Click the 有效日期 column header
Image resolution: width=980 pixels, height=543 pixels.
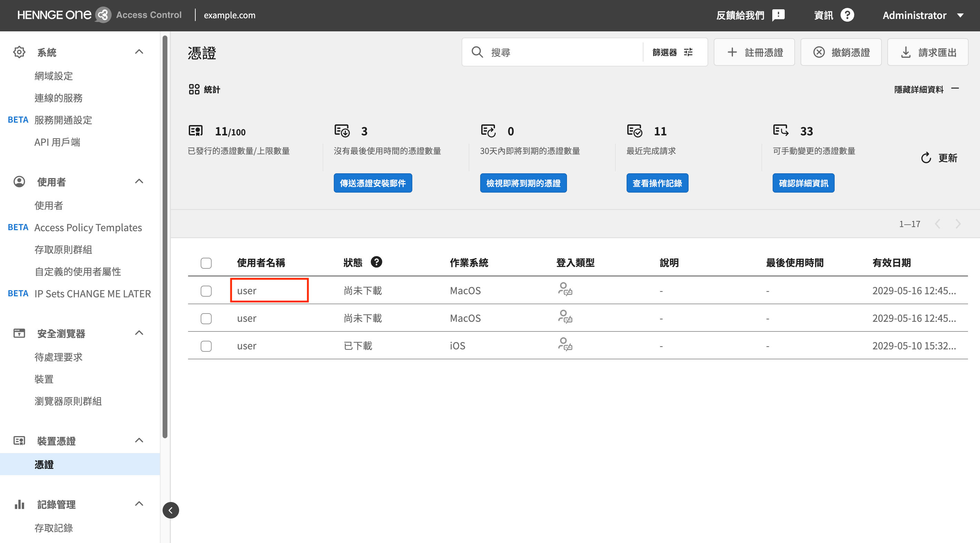[x=891, y=263]
